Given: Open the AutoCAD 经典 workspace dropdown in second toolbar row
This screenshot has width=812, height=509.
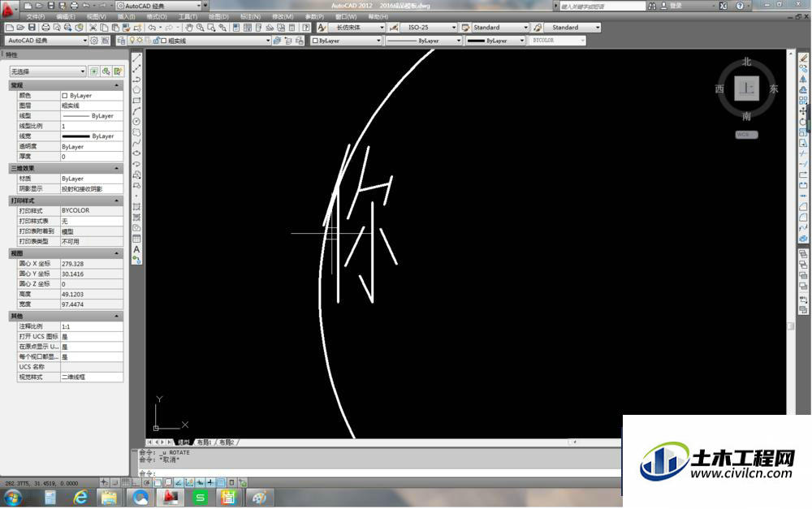Looking at the screenshot, I should (46, 41).
